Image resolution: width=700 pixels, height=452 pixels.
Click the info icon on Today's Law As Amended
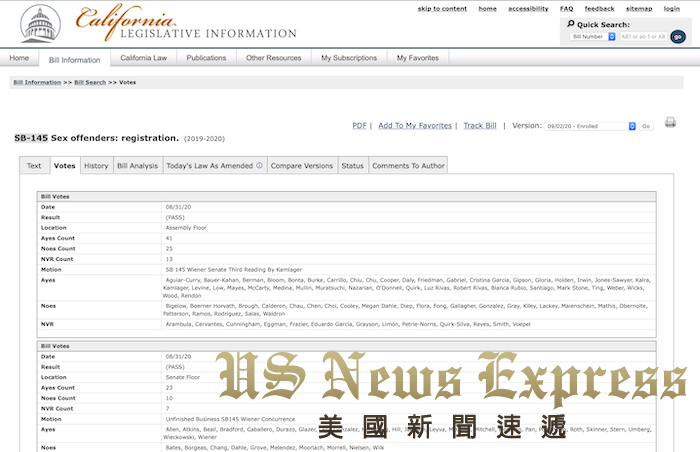[x=259, y=165]
